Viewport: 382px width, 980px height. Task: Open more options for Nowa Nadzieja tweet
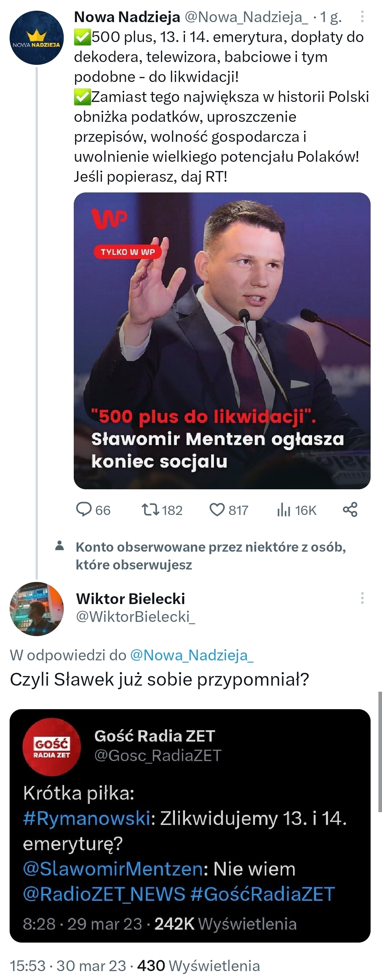coord(362,17)
